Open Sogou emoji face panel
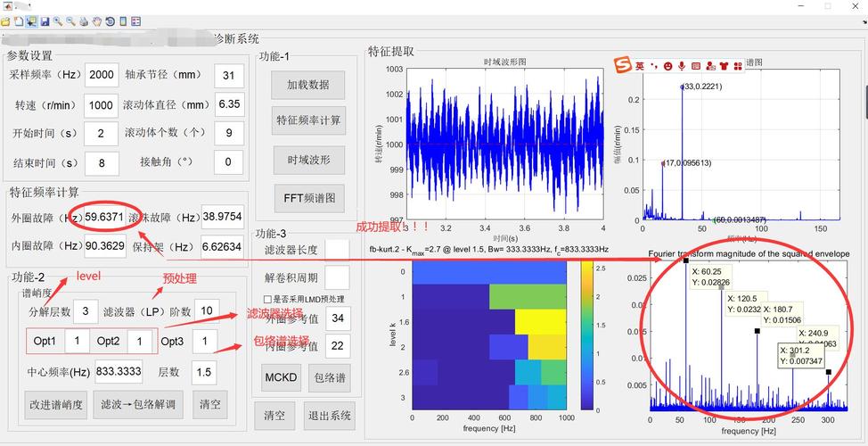Viewport: 868px width, 446px height. click(x=668, y=67)
